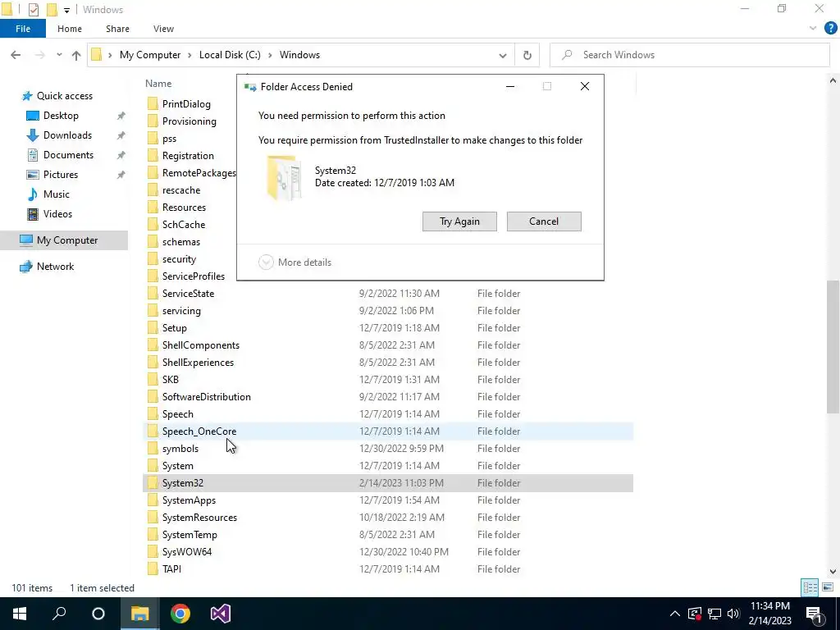Expand the ribbon chevron

813,28
